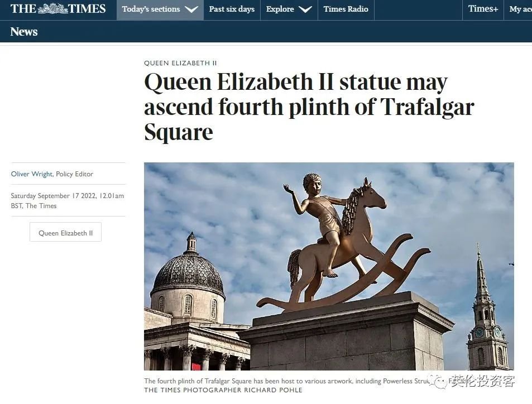Open Times+ in the header
Viewport: 532px width, 404px height.
[483, 9]
